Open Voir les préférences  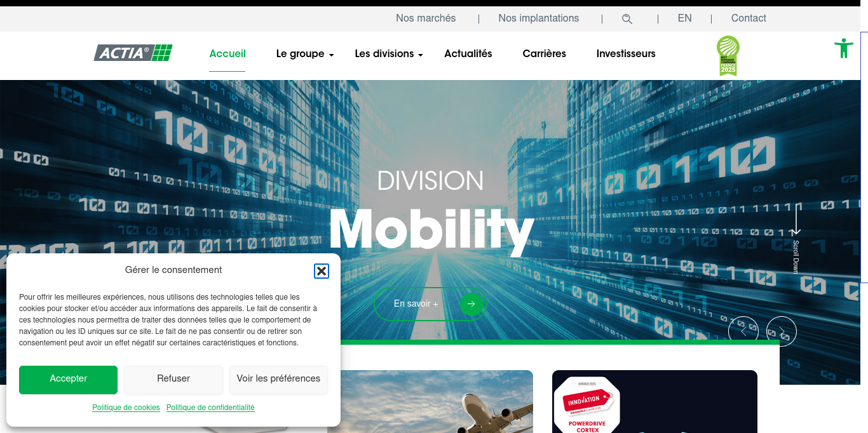coord(278,378)
